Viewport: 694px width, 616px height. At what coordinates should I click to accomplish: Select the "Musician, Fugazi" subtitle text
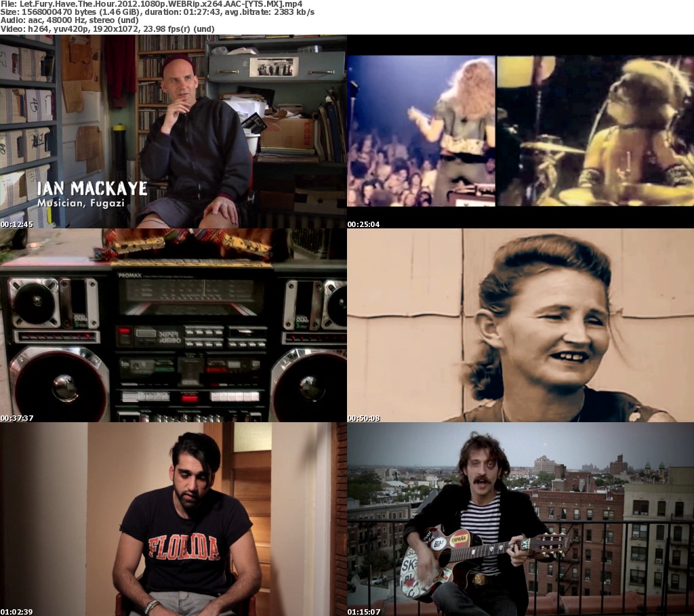click(81, 203)
